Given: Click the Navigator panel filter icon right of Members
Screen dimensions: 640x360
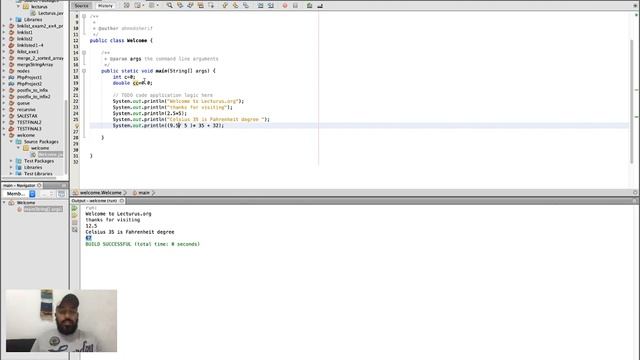Looking at the screenshot, I should coord(61,194).
